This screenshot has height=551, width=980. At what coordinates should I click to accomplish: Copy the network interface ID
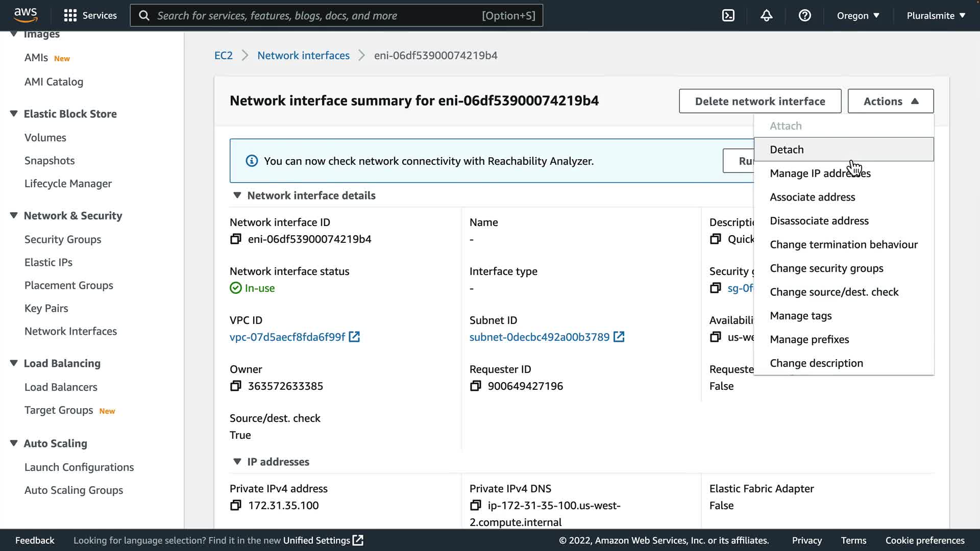235,239
